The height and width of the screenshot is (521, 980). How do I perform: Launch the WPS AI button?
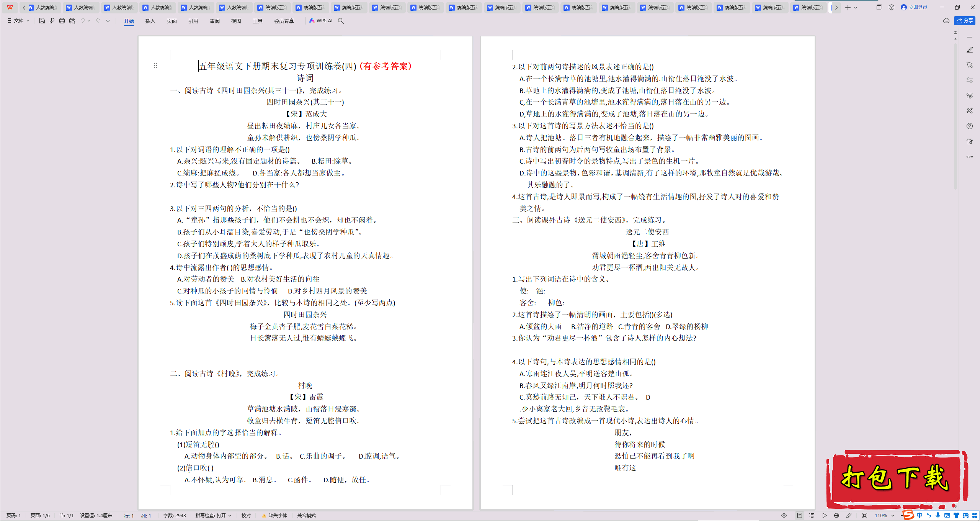tap(321, 21)
